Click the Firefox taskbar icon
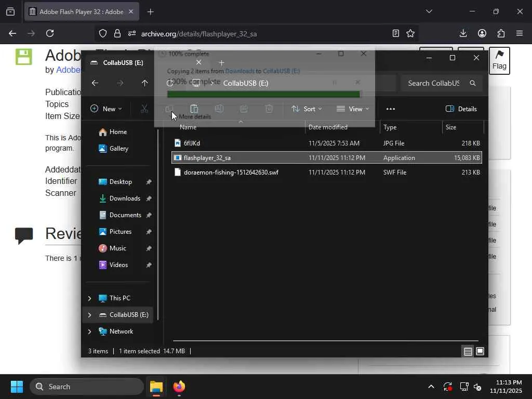 pyautogui.click(x=179, y=387)
